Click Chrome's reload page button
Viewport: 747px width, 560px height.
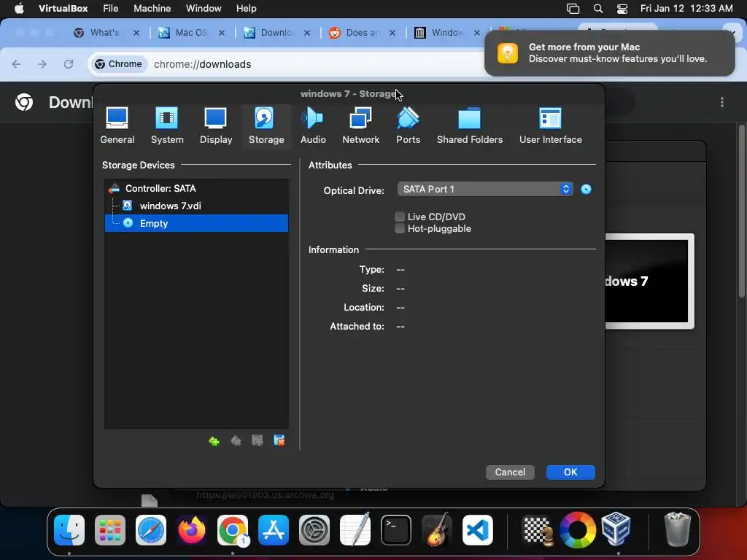pos(69,64)
